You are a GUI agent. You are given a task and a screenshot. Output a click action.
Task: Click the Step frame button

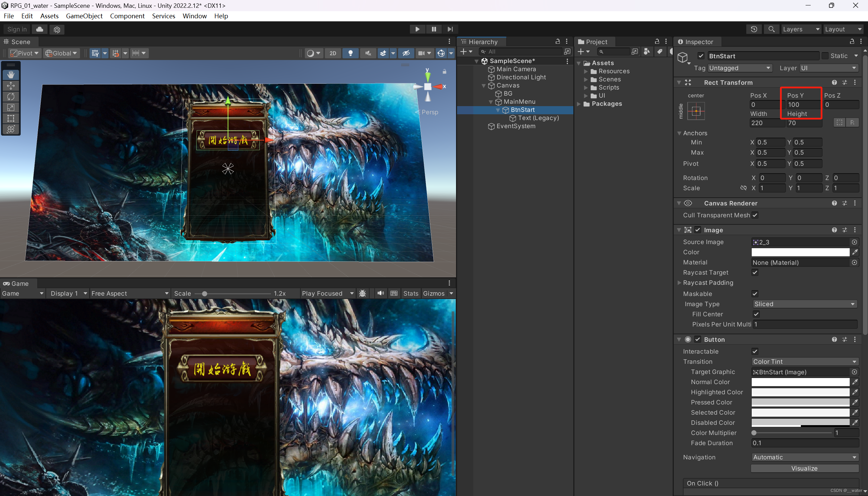[x=450, y=29]
